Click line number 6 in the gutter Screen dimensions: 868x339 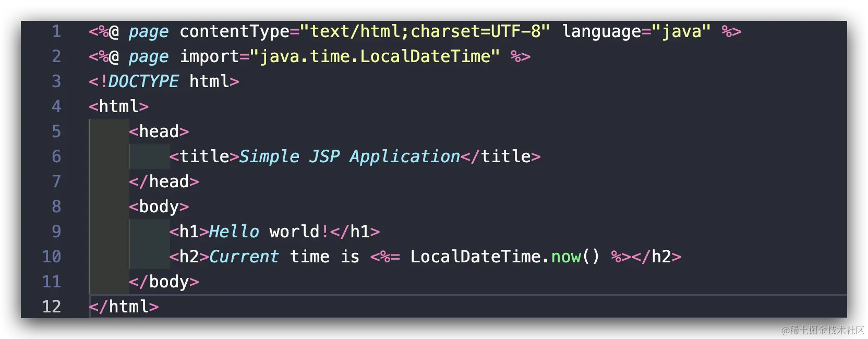click(x=56, y=156)
